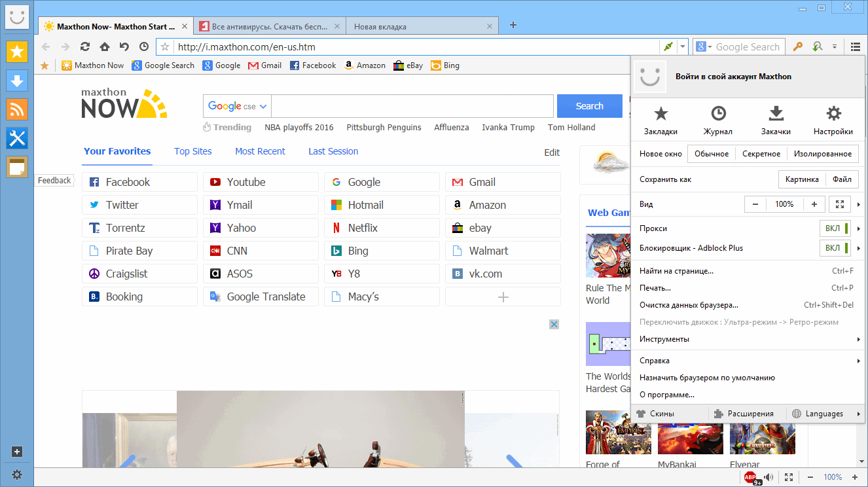
Task: Toggle the Прокси ВКЛ switch
Action: pos(835,228)
